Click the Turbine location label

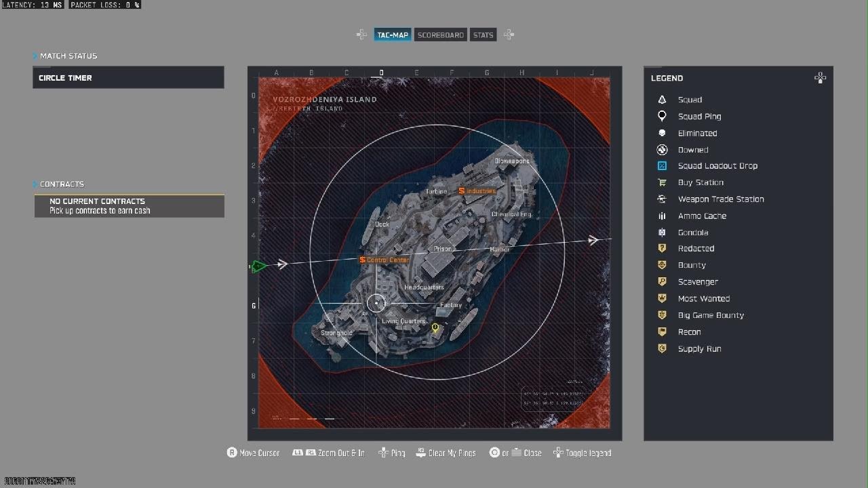pos(437,191)
